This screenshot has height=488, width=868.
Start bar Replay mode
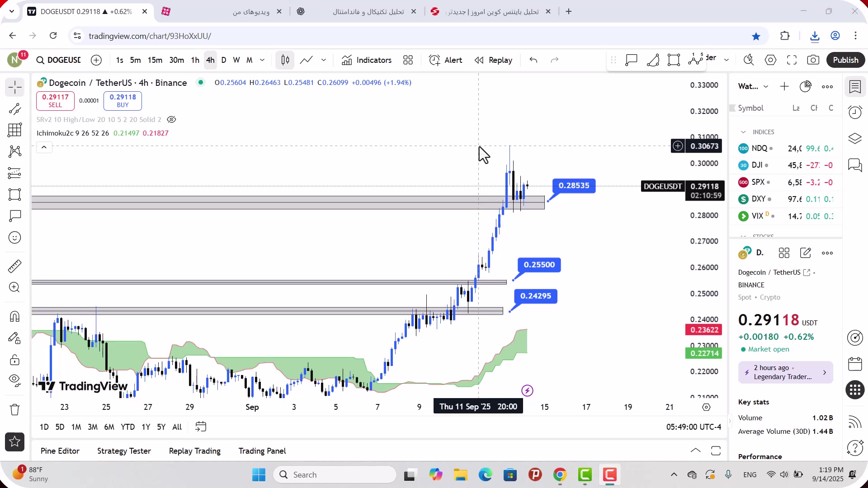pos(493,60)
